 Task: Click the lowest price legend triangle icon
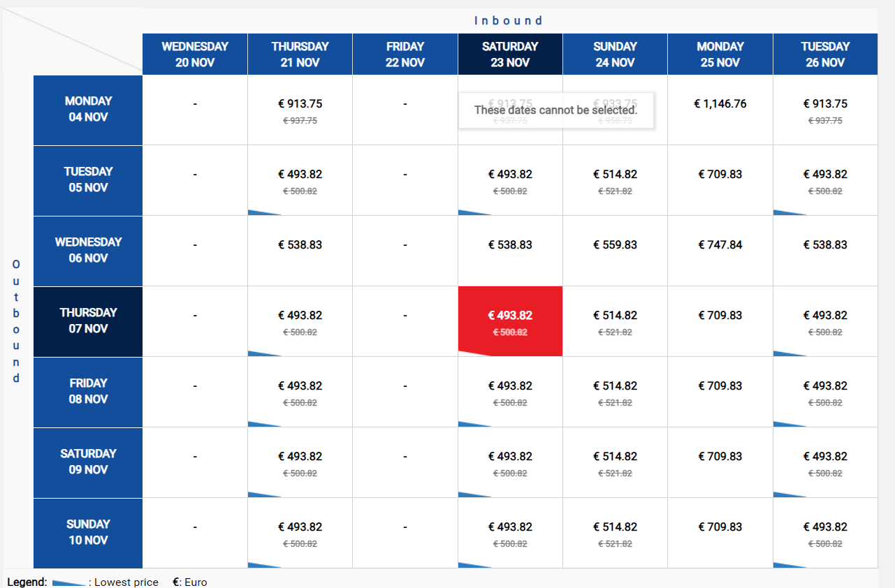click(69, 582)
